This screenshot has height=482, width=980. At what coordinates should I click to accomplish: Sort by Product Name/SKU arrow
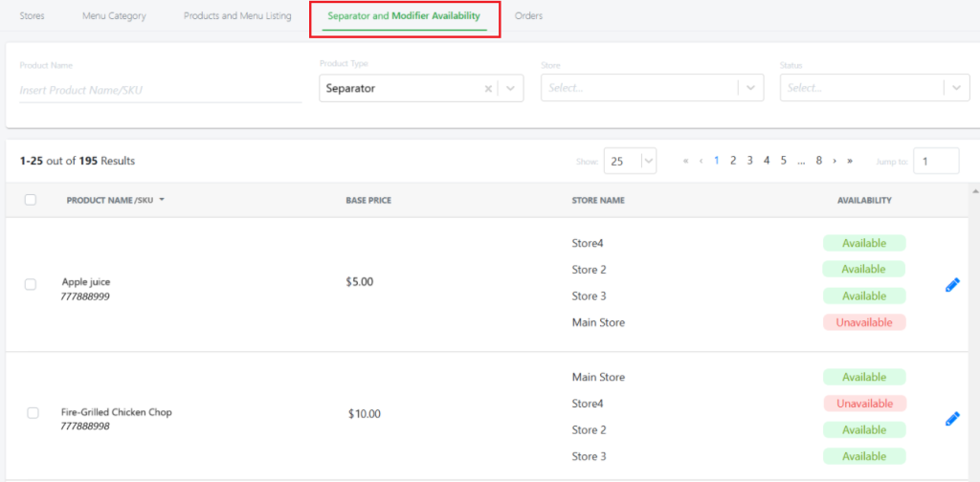(162, 201)
